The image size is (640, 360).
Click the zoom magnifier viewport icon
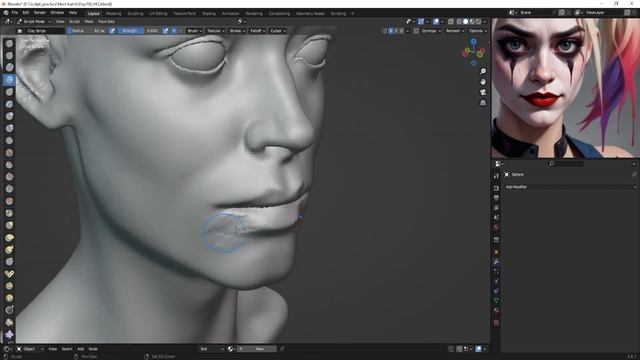click(x=483, y=71)
